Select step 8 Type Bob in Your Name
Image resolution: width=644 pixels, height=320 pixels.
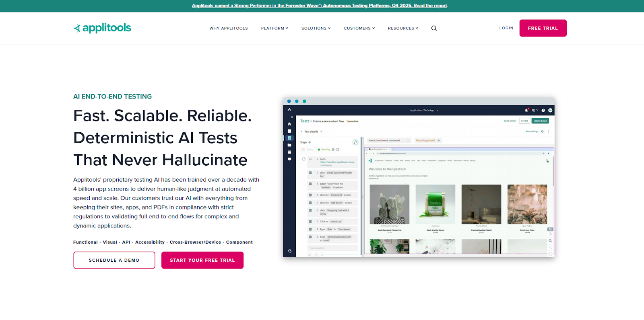[x=332, y=229]
